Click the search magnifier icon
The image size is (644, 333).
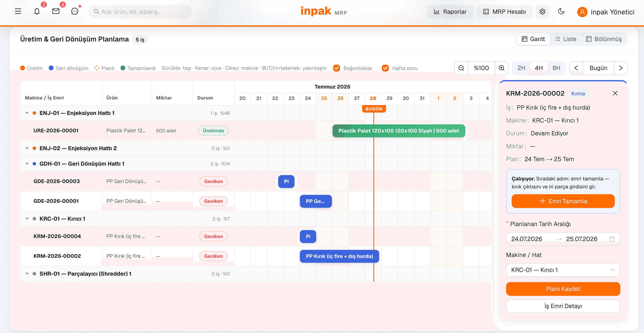pos(96,12)
